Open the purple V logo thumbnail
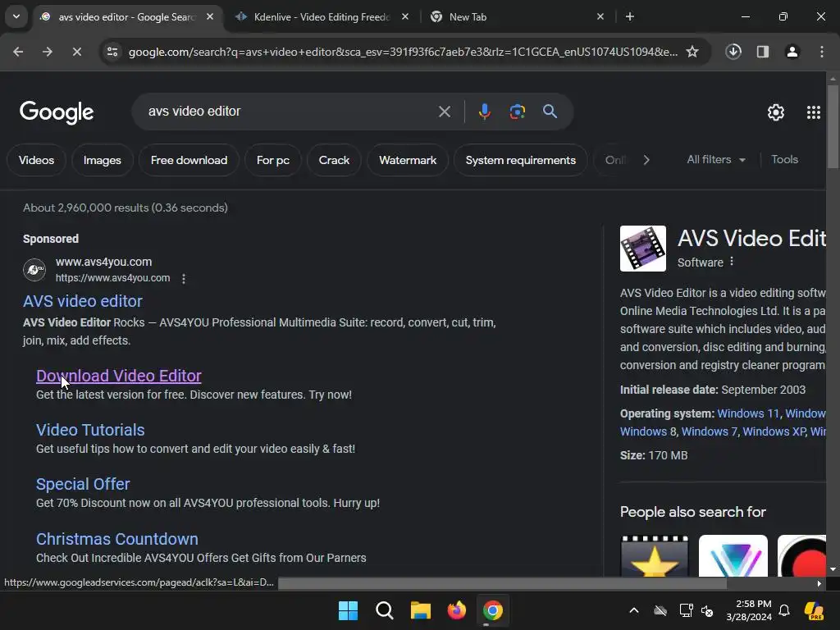The image size is (840, 630). 733,555
